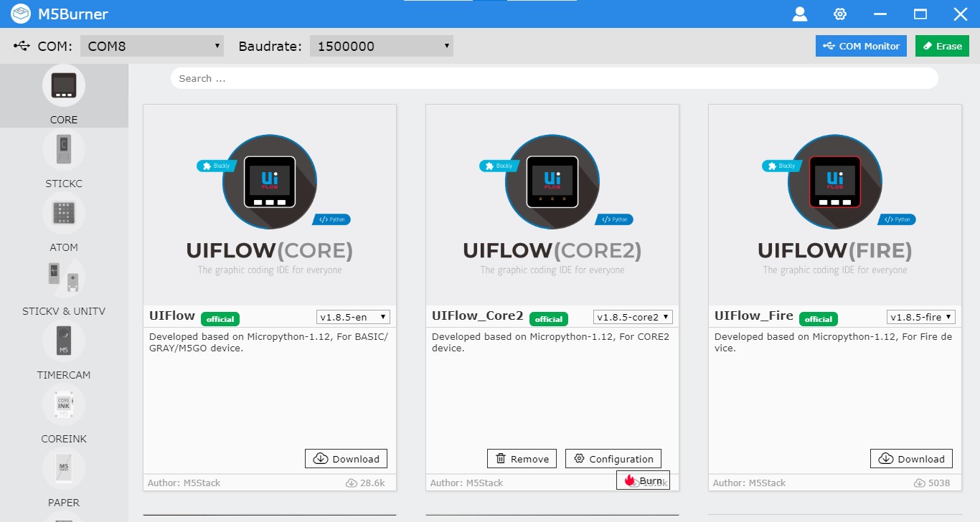Open the user account icon in titlebar
This screenshot has height=522, width=980.
tap(799, 14)
